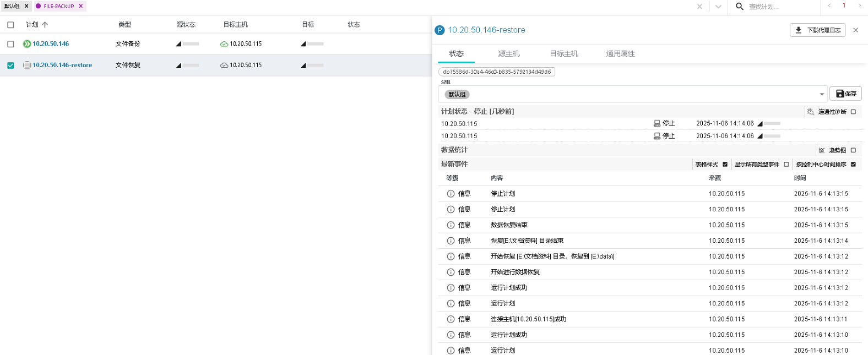Open the 通用属性 tab
868x355 pixels.
point(620,54)
